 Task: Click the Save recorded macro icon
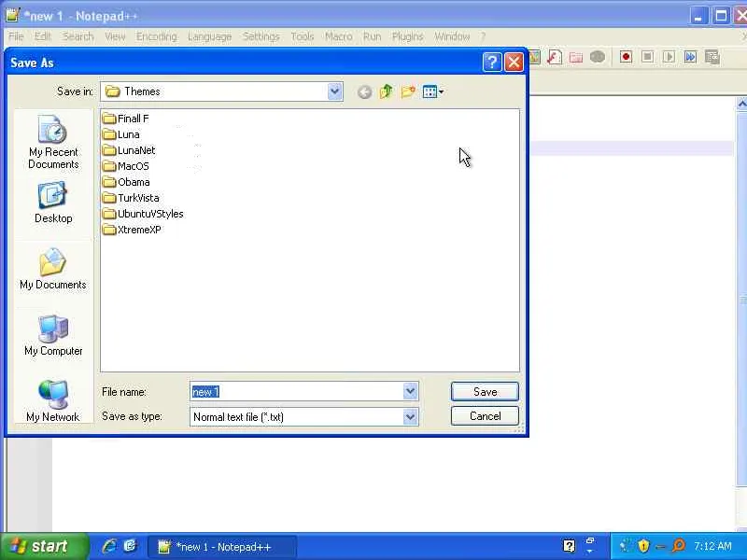point(712,57)
